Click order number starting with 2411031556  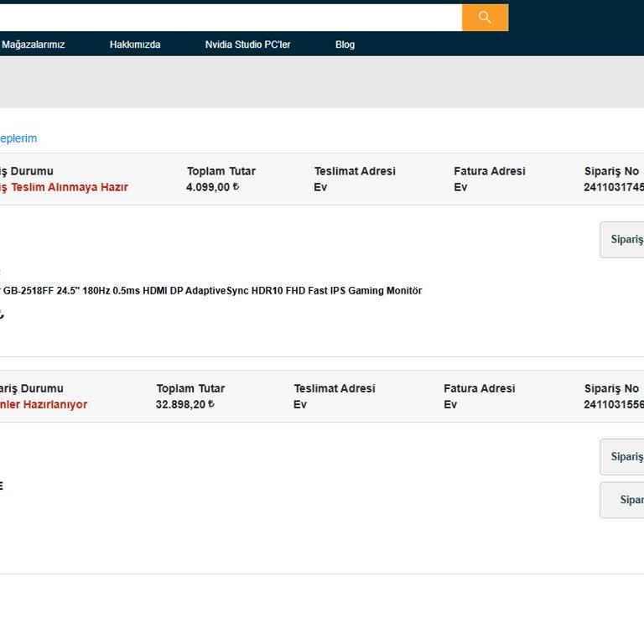[x=614, y=404]
